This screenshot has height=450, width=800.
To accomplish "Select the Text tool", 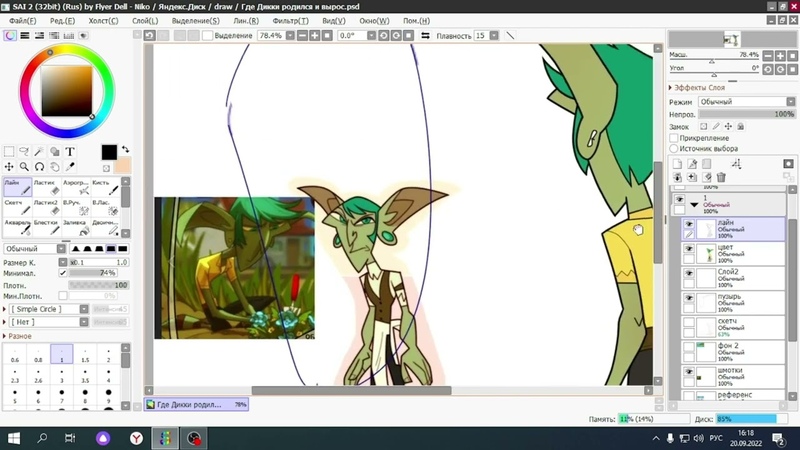I will click(69, 152).
